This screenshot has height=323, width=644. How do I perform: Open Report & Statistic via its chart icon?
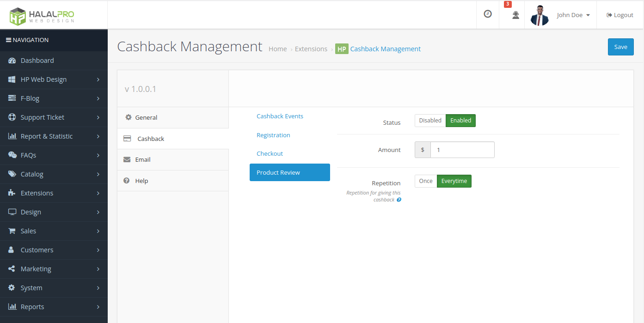pyautogui.click(x=12, y=136)
